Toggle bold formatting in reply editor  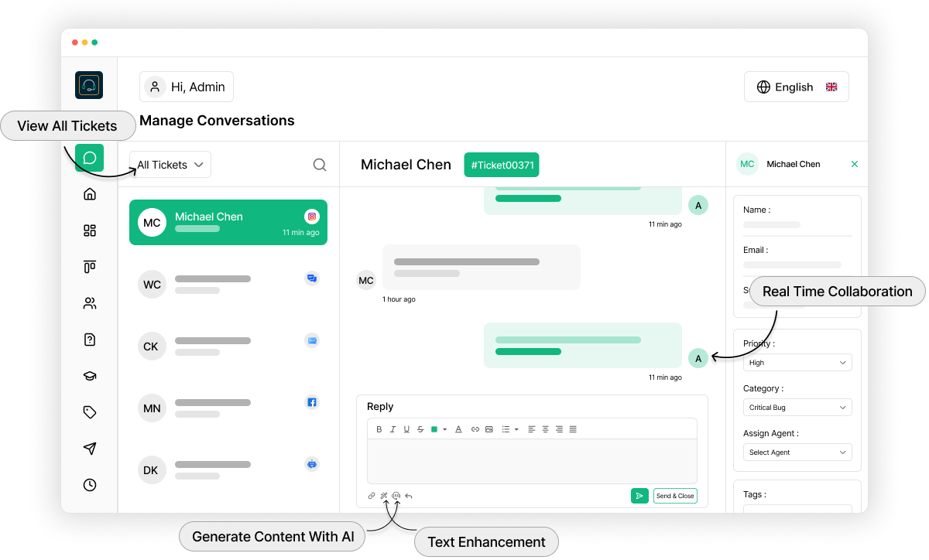[379, 429]
